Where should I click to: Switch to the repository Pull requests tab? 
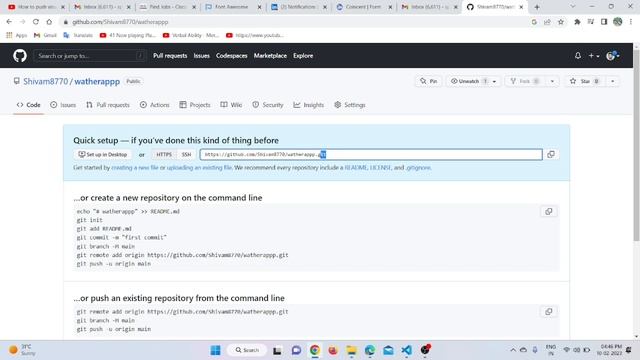pos(108,105)
